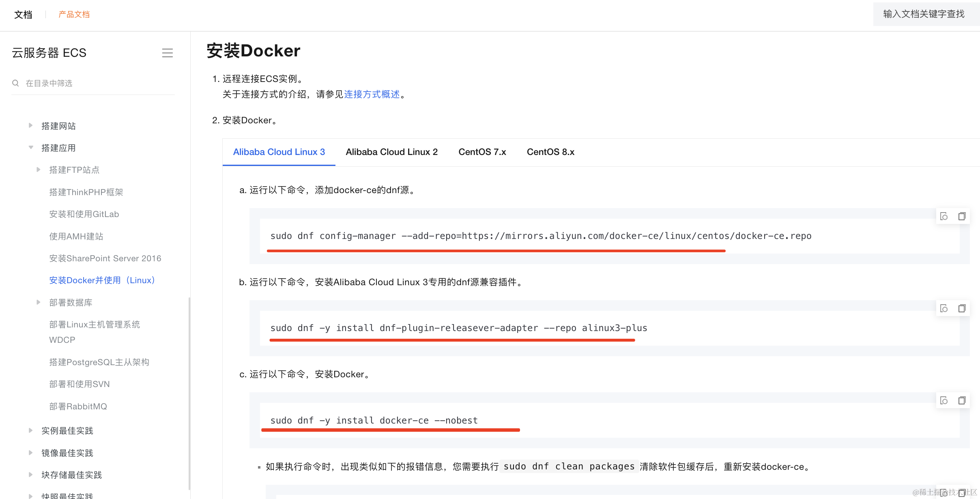The height and width of the screenshot is (499, 980).
Task: Click theme icon on docker-ce install block
Action: pyautogui.click(x=944, y=400)
